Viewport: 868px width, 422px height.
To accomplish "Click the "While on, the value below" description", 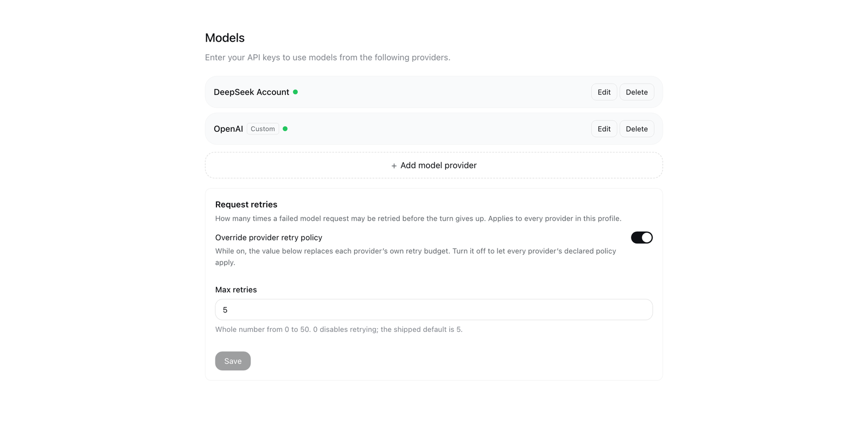I will point(416,257).
